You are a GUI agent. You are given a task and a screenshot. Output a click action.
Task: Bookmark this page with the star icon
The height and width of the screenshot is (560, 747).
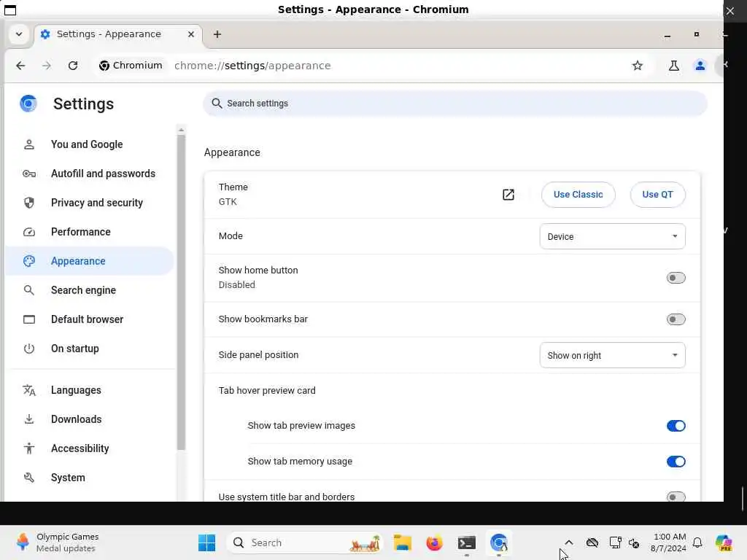coord(638,66)
